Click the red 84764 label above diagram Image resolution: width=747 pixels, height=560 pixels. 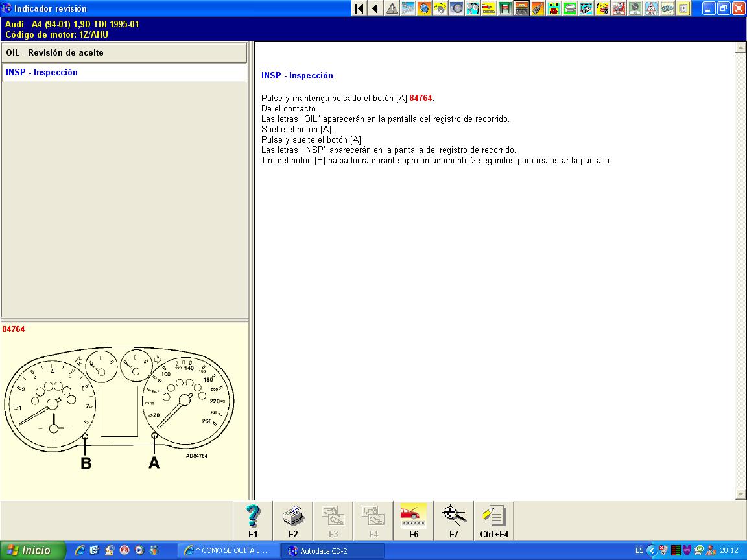(x=14, y=329)
